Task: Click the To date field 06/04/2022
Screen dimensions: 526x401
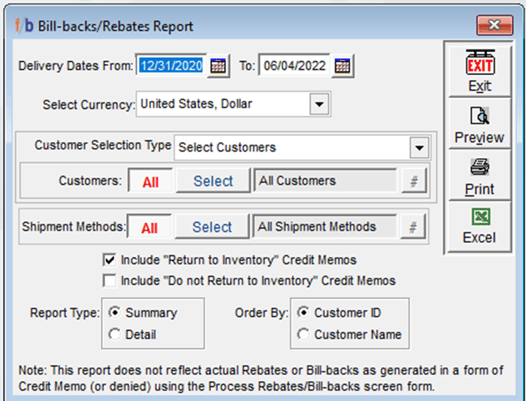Action: click(x=294, y=65)
